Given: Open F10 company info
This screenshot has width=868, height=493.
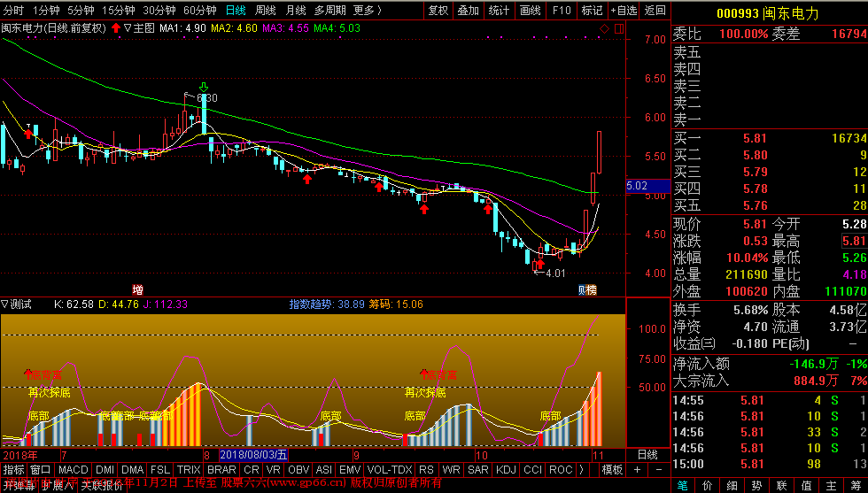Looking at the screenshot, I should pyautogui.click(x=562, y=11).
